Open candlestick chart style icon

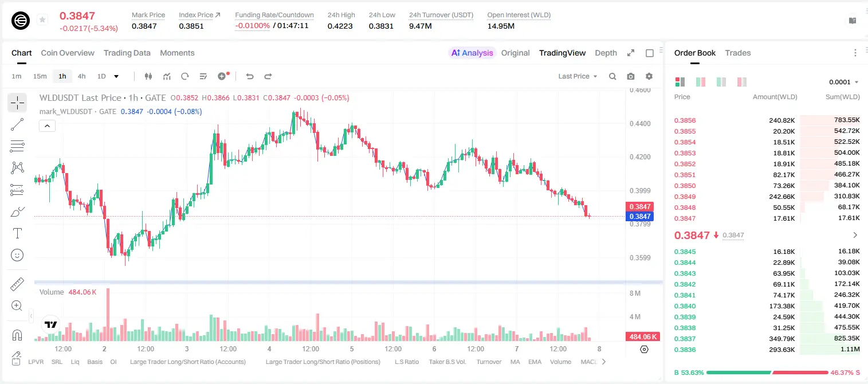149,76
